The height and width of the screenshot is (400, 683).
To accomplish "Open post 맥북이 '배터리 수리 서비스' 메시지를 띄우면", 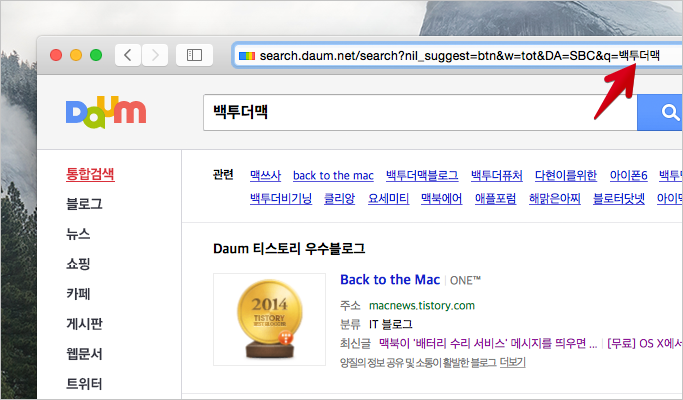I will tap(488, 343).
